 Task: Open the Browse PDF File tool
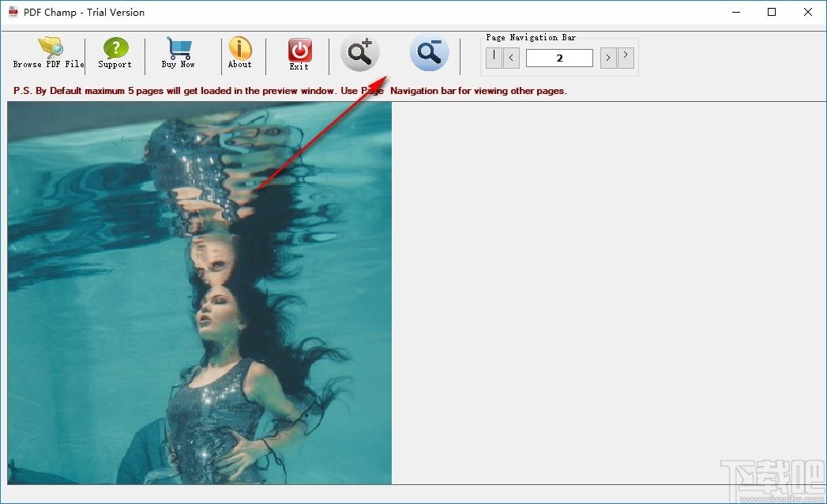[48, 53]
